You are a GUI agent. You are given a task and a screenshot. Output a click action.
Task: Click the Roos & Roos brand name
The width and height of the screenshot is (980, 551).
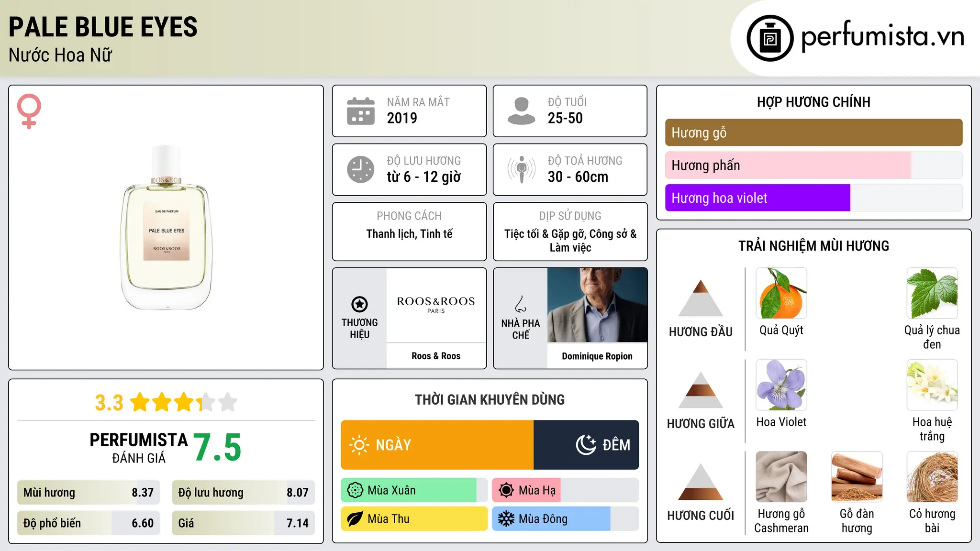(x=436, y=356)
